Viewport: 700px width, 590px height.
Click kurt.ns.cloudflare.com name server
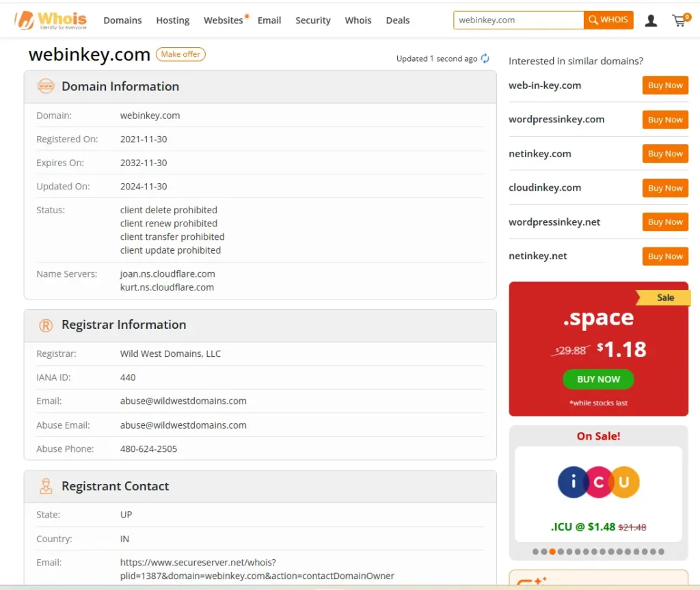coord(167,287)
